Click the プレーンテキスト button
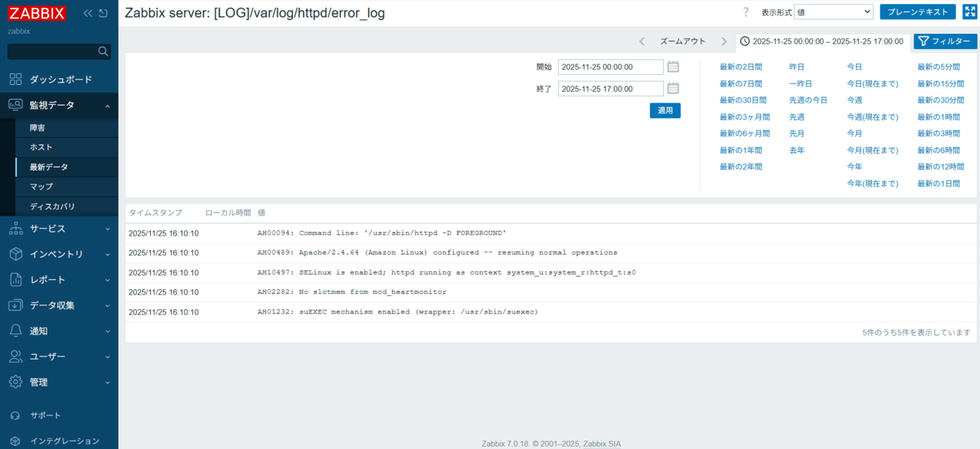The image size is (980, 449). pos(917,12)
